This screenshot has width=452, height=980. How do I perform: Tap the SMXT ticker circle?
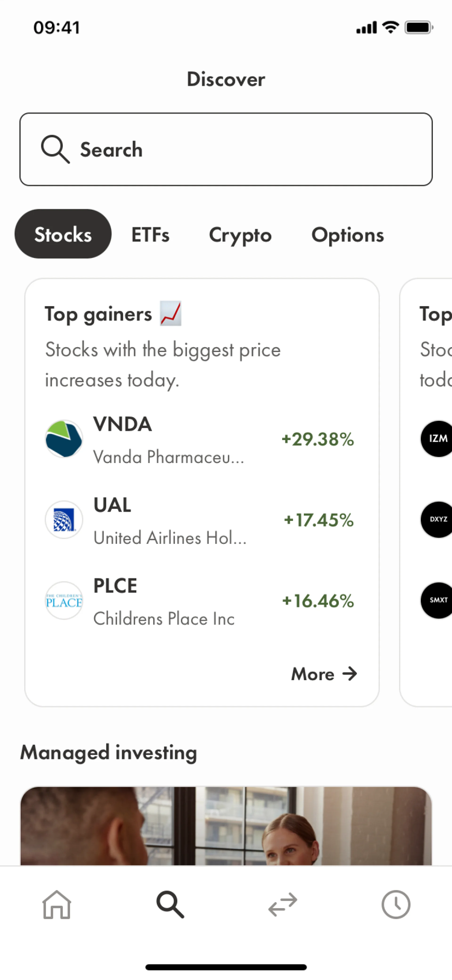click(437, 600)
